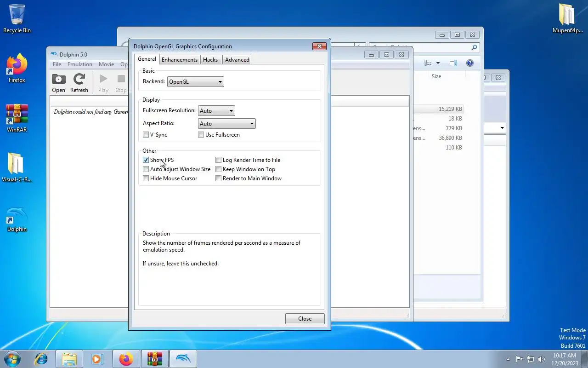Enable Render to Main Window checkbox
588x368 pixels.
coord(218,178)
